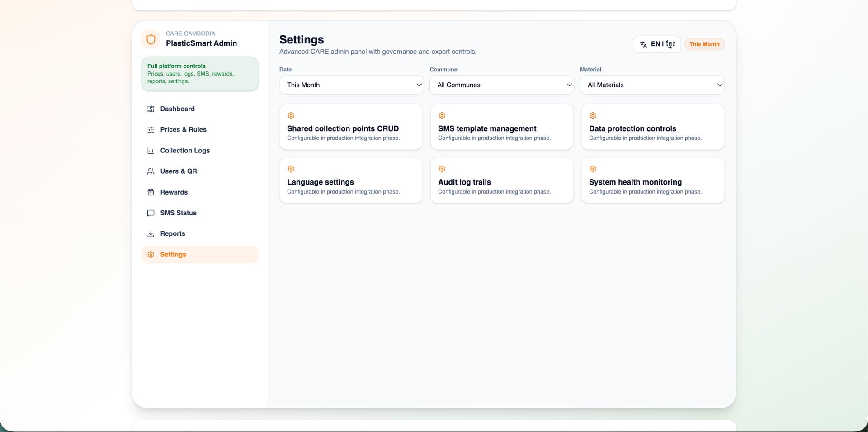This screenshot has height=432, width=868.
Task: Click gear icon on Data protection controls card
Action: pos(593,116)
